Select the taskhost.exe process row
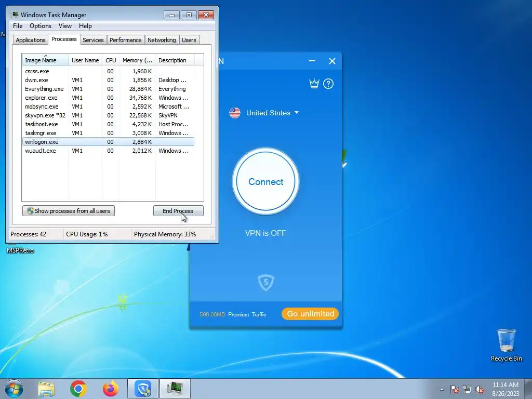 [x=108, y=124]
